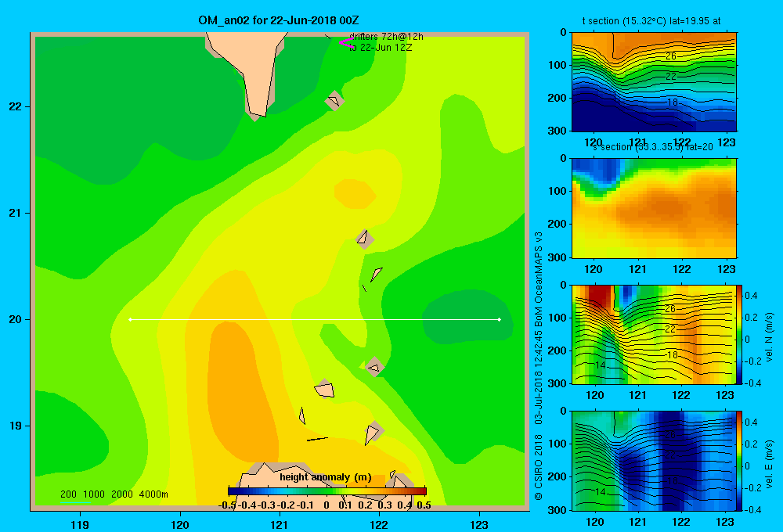Click the 22 contour label in temperature section

point(671,77)
